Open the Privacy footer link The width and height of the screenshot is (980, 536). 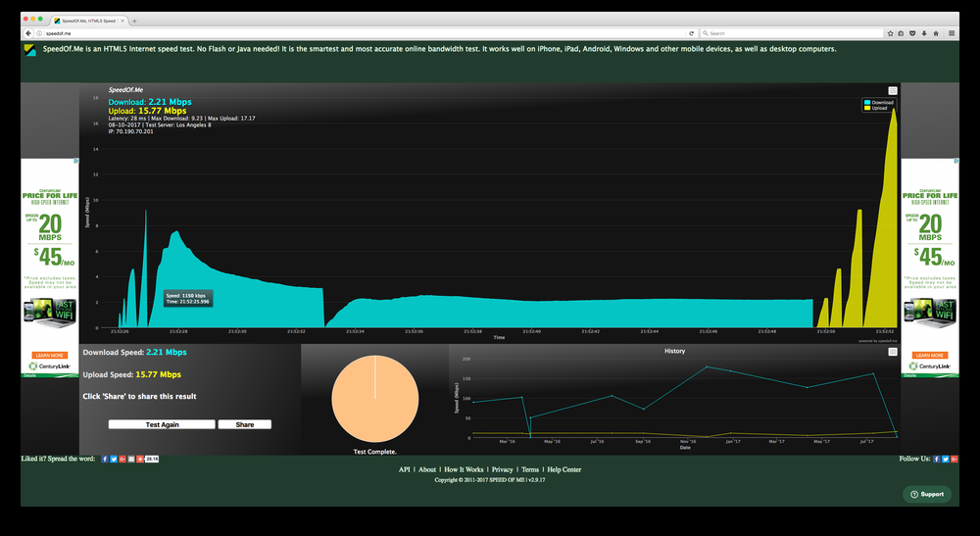click(x=502, y=469)
